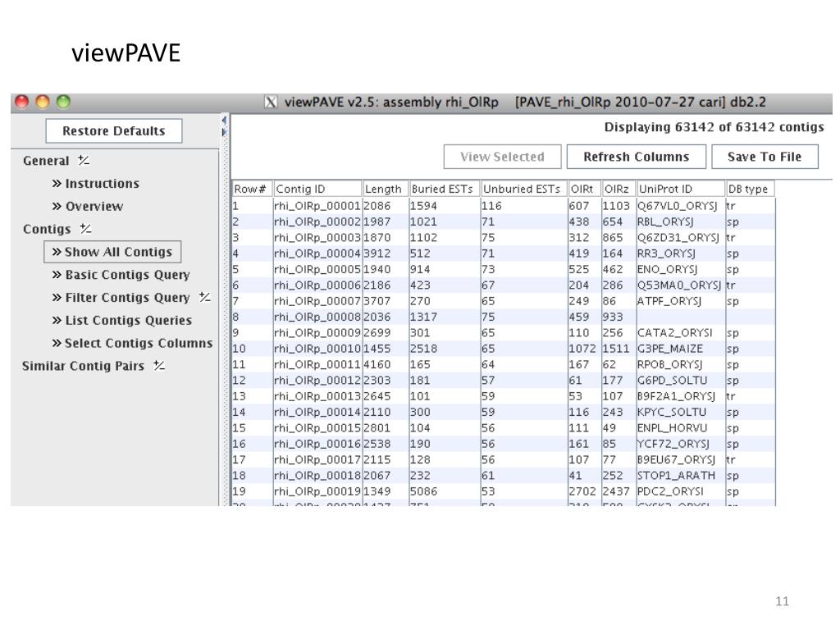Select contig rhi_OlRp_00006
840x630 pixels.
(317, 285)
